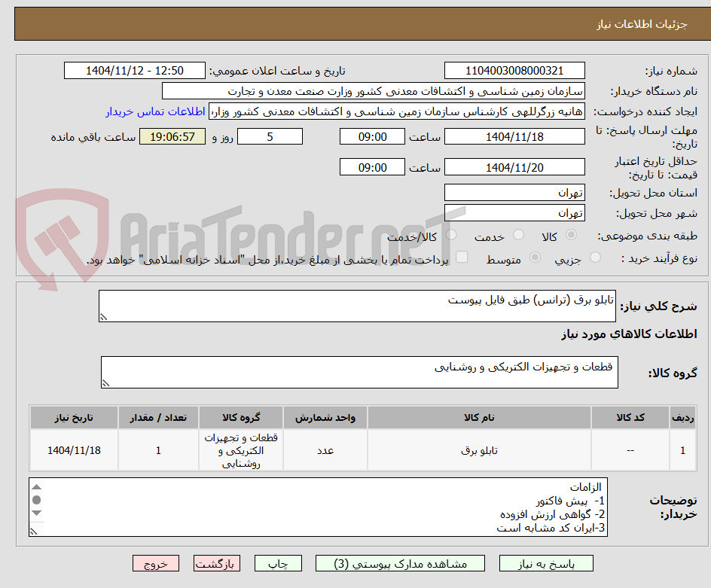Click the response deadline date 1404/11/18 field
Viewport: 711px width, 588px height.
(x=514, y=136)
